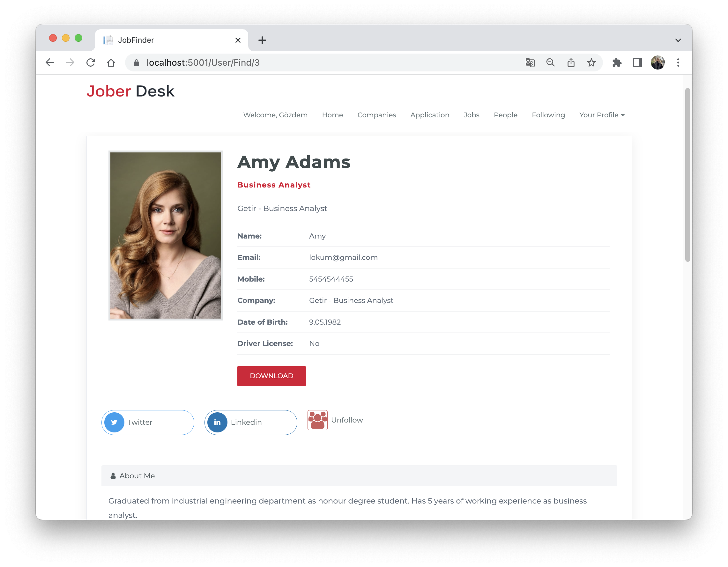Open Google Translate icon in address bar
The image size is (728, 567).
click(530, 63)
